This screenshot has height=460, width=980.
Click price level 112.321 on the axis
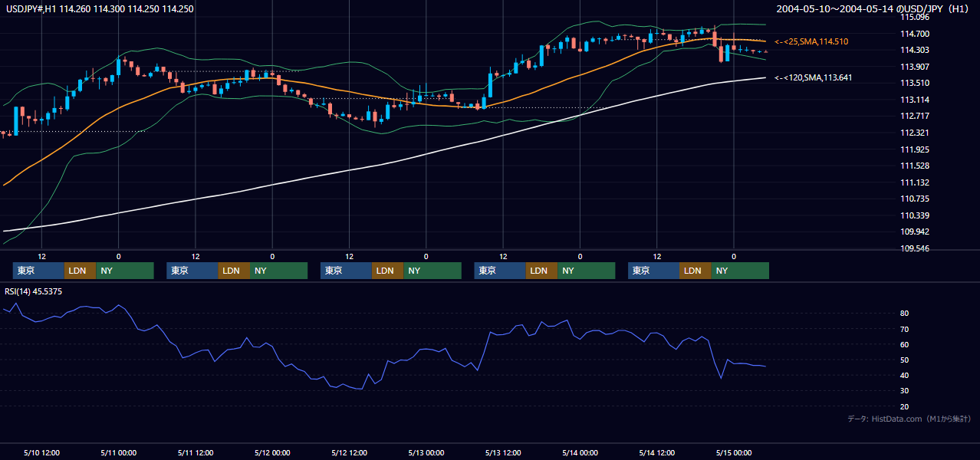tap(914, 133)
